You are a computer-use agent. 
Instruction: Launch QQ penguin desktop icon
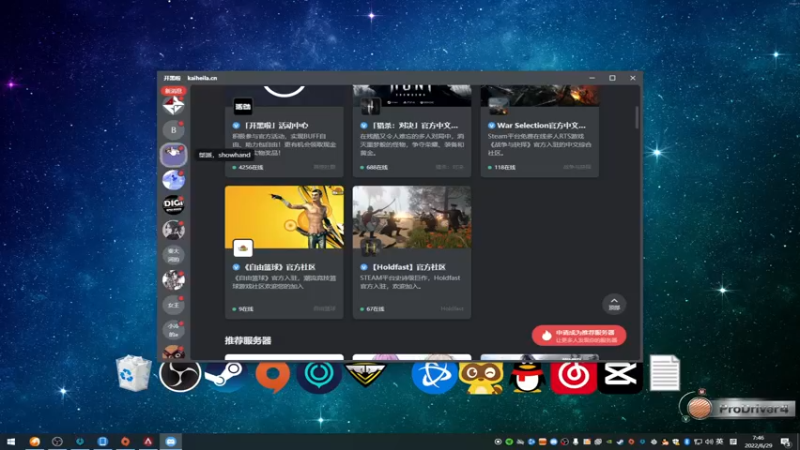click(527, 377)
